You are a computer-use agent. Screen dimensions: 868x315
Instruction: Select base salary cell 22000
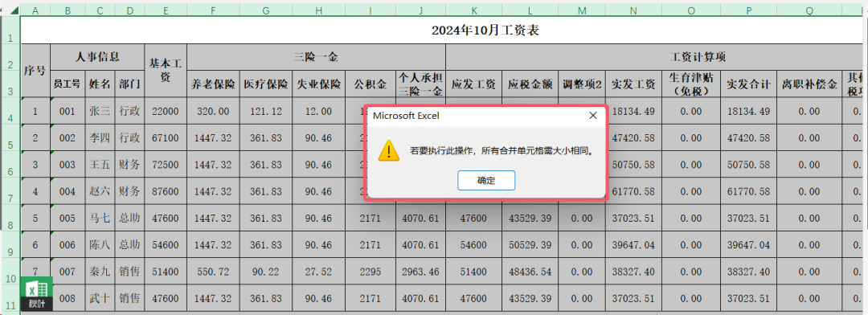pos(166,111)
